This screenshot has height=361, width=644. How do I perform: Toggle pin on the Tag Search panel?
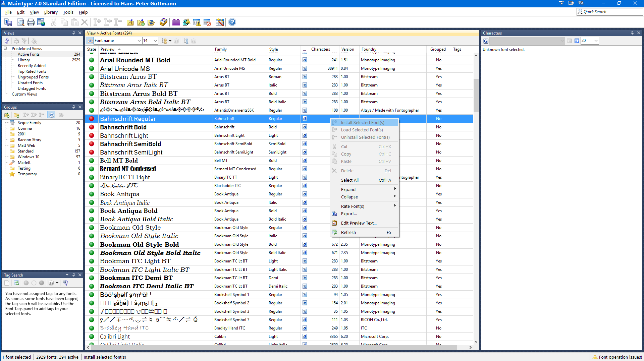click(73, 275)
